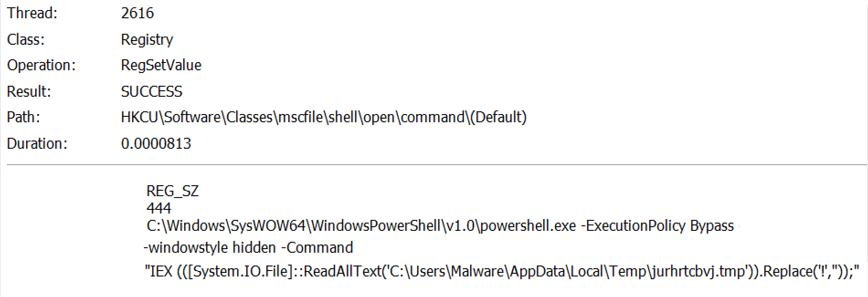Select the SUCCESS result value

[x=151, y=92]
